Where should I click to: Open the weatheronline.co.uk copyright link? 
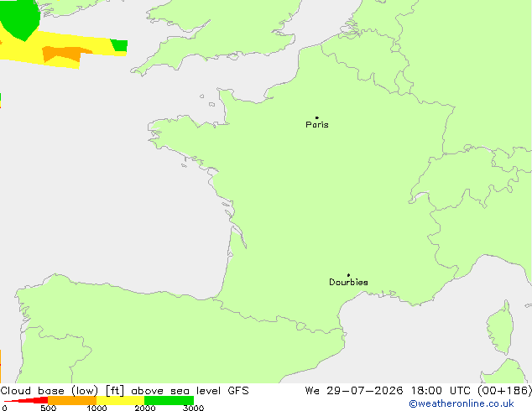click(x=462, y=403)
